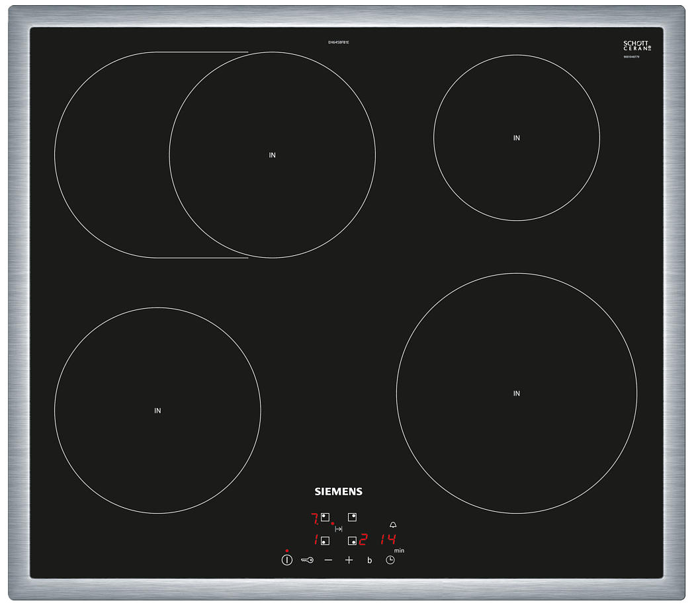The image size is (700, 607).
Task: Tap the bell kitchen alarm symbol
Action: point(393,524)
